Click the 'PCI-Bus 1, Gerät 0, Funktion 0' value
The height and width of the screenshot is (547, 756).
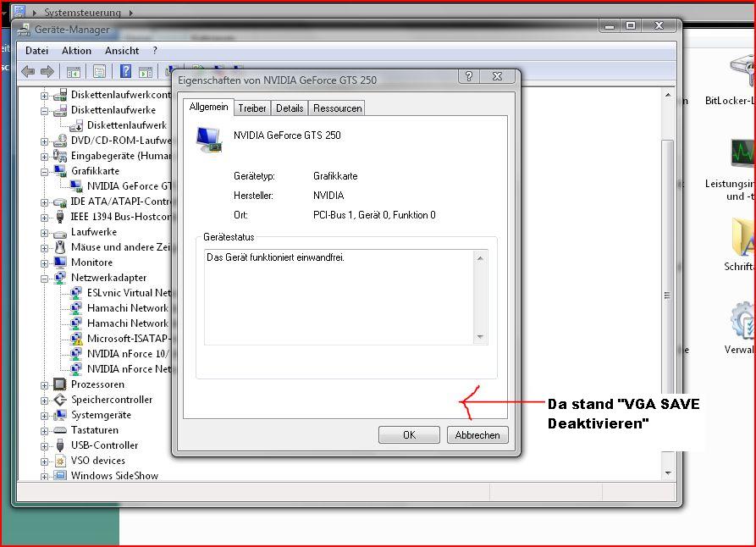point(374,215)
